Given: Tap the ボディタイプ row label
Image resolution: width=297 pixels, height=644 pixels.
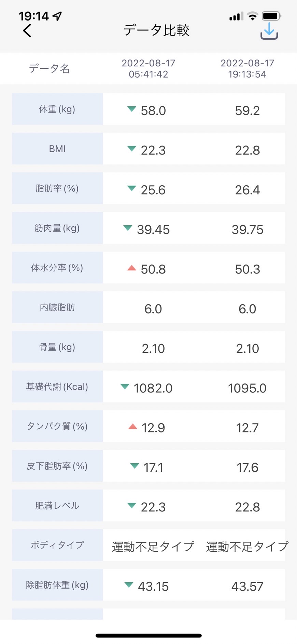Looking at the screenshot, I should [57, 545].
